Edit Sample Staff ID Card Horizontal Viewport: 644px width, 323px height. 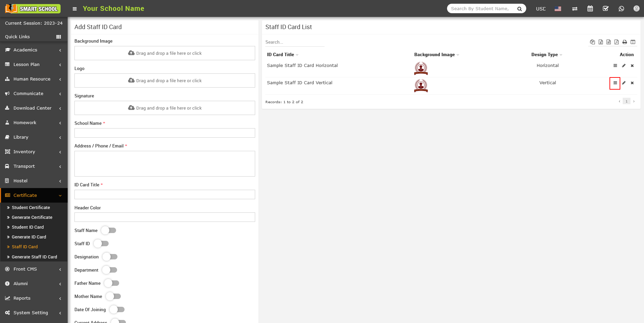pos(624,66)
